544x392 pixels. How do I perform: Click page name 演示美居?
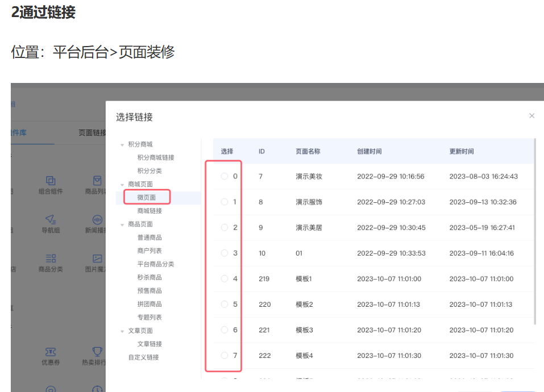tap(309, 228)
